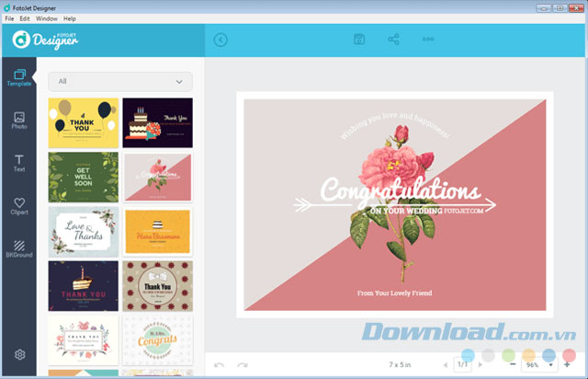Viewport: 588px width, 379px height.
Task: Select the Text tool in sidebar
Action: [19, 164]
